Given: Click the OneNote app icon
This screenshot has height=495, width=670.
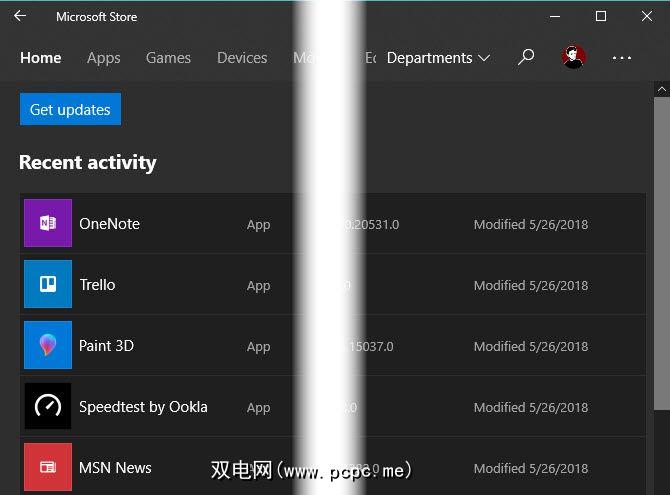Looking at the screenshot, I should tap(48, 223).
